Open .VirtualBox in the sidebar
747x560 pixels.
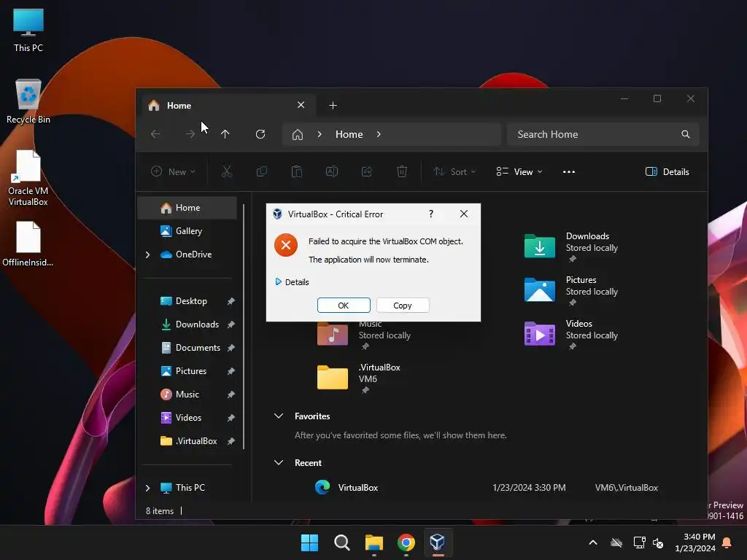click(x=196, y=441)
